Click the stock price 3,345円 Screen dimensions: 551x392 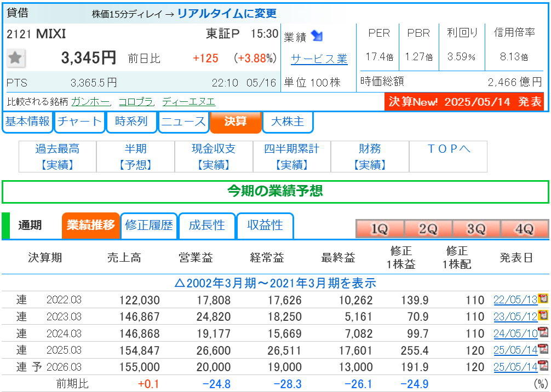(89, 57)
